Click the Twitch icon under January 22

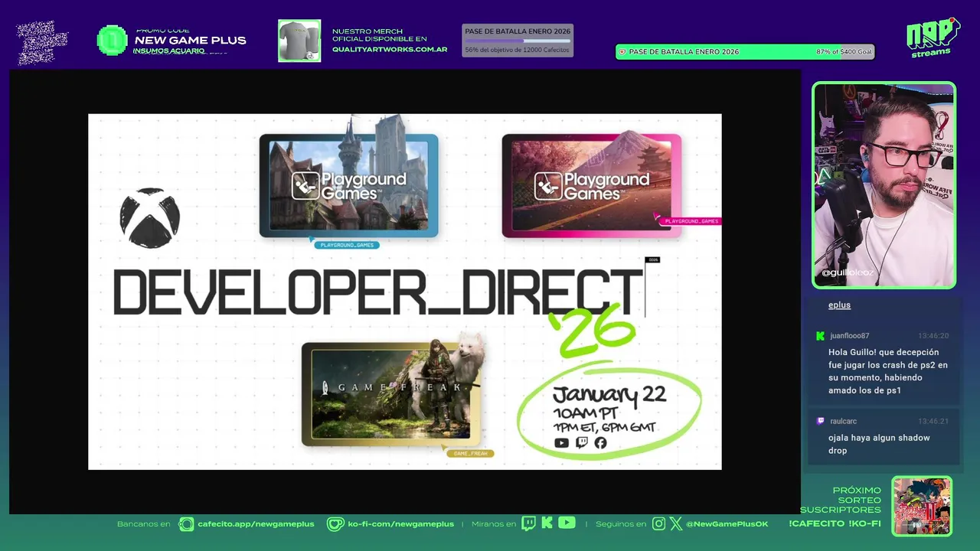(x=582, y=442)
